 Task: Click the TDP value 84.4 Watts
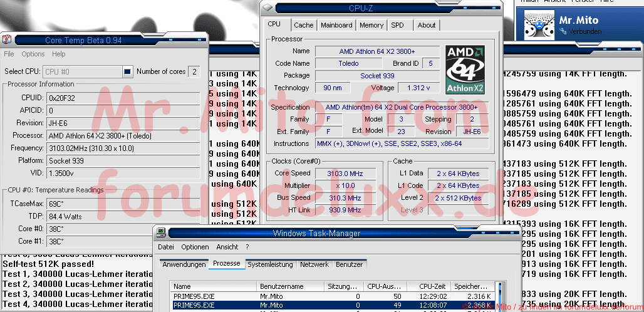click(x=123, y=216)
